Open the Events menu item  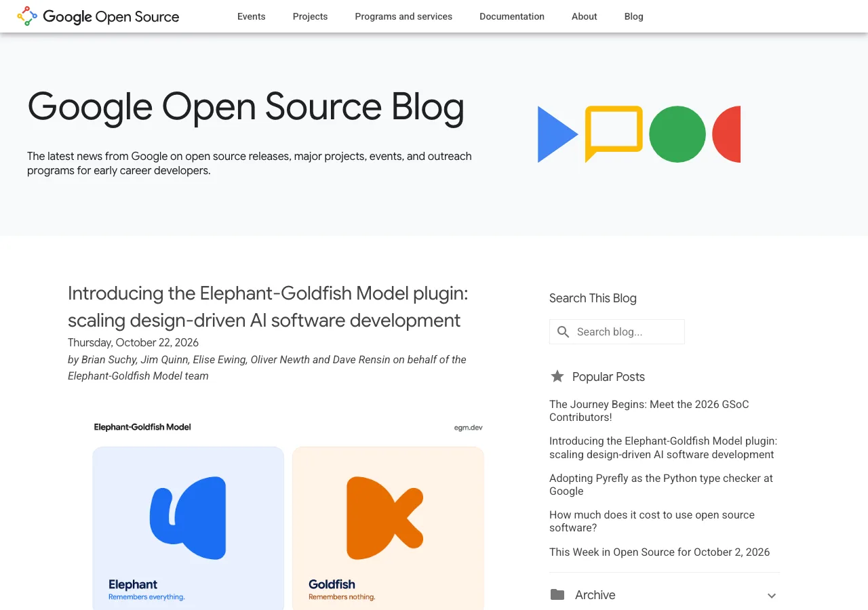coord(252,16)
